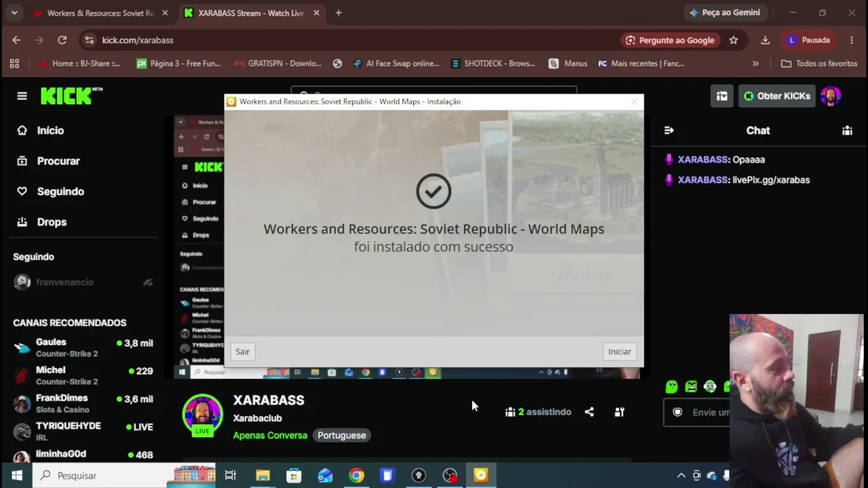Click the browser back arrow
The width and height of the screenshot is (868, 488).
pos(16,40)
